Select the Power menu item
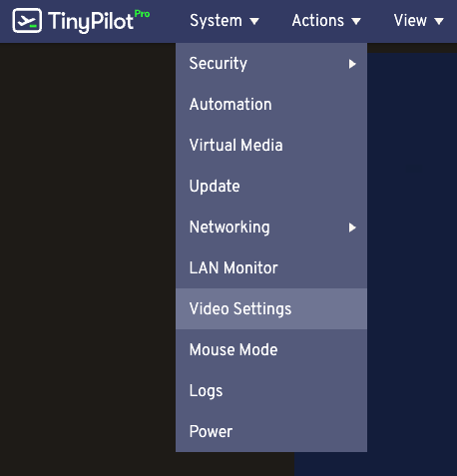Screen dimensions: 457x476 coord(271,431)
